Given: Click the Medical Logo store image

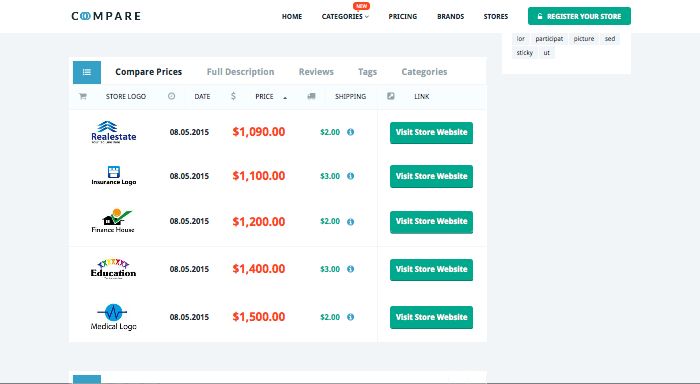Looking at the screenshot, I should (113, 317).
